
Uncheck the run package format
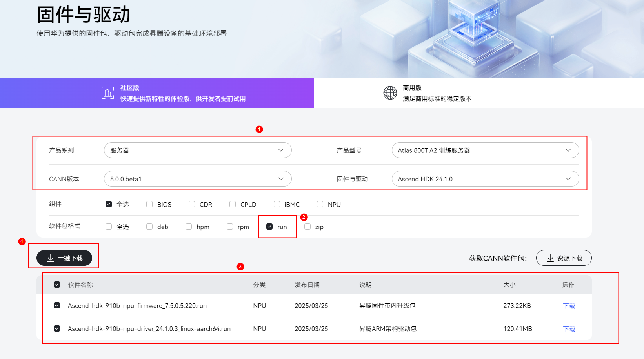coord(269,227)
